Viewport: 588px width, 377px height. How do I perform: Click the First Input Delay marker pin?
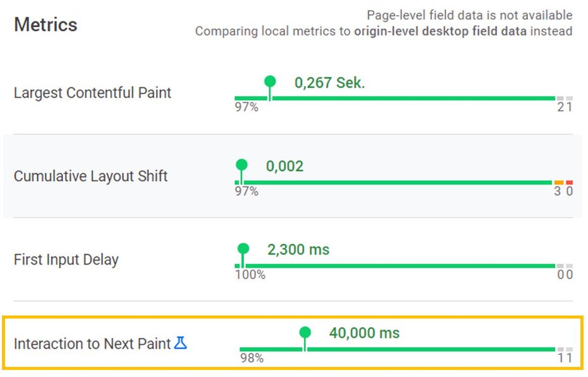pos(243,249)
